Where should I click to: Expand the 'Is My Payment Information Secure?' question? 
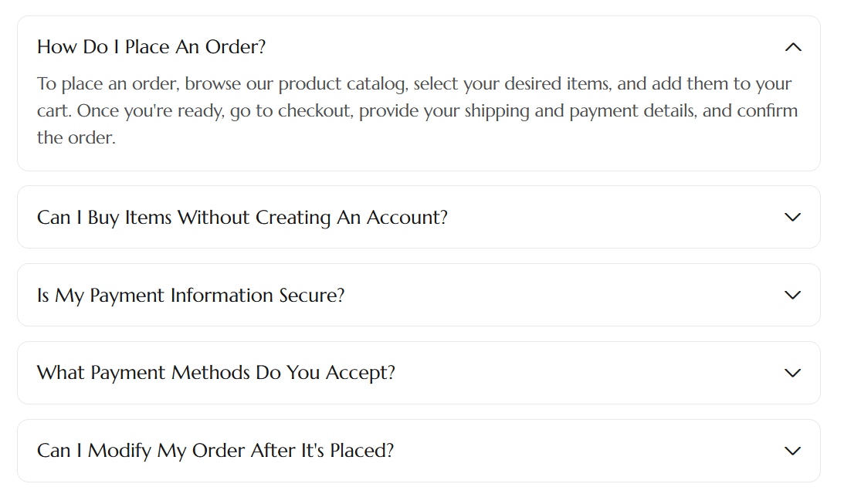pyautogui.click(x=191, y=296)
